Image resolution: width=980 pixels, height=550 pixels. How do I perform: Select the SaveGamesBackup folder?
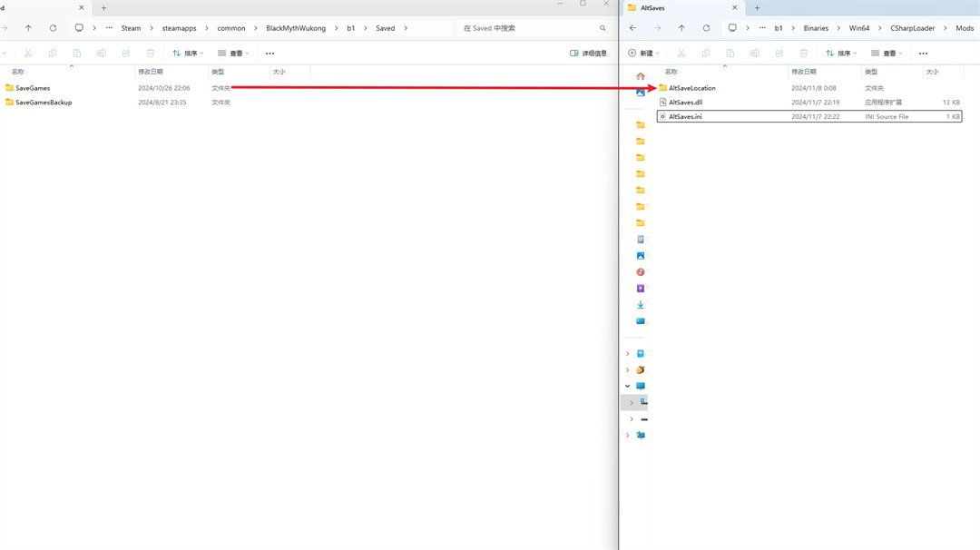(44, 103)
